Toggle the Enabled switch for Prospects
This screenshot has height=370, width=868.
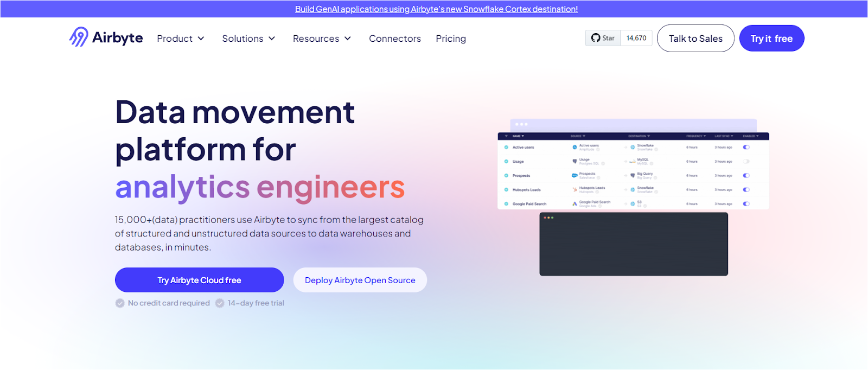point(746,175)
